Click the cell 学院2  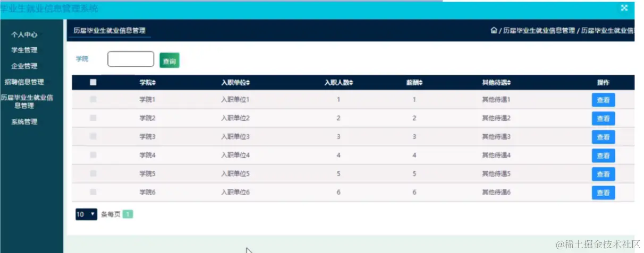click(x=147, y=118)
